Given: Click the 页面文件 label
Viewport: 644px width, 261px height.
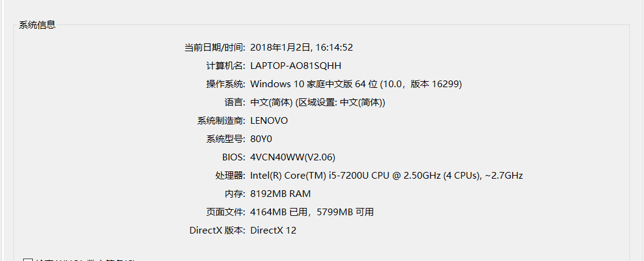Looking at the screenshot, I should pos(226,212).
